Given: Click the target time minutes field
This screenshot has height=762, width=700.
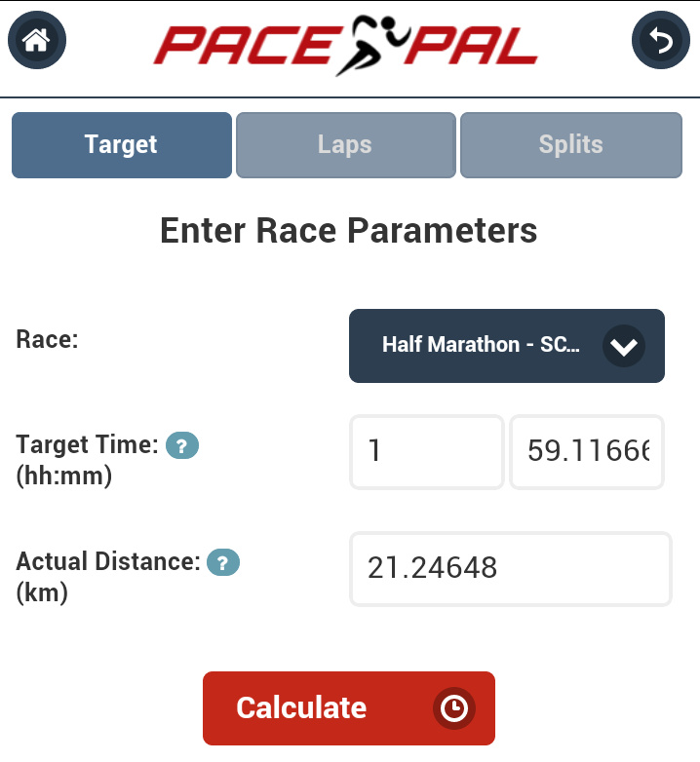Looking at the screenshot, I should 587,452.
